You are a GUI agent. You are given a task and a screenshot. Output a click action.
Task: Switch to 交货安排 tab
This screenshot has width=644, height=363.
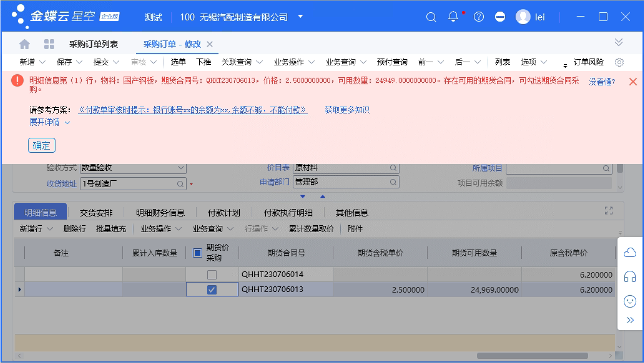tap(96, 213)
